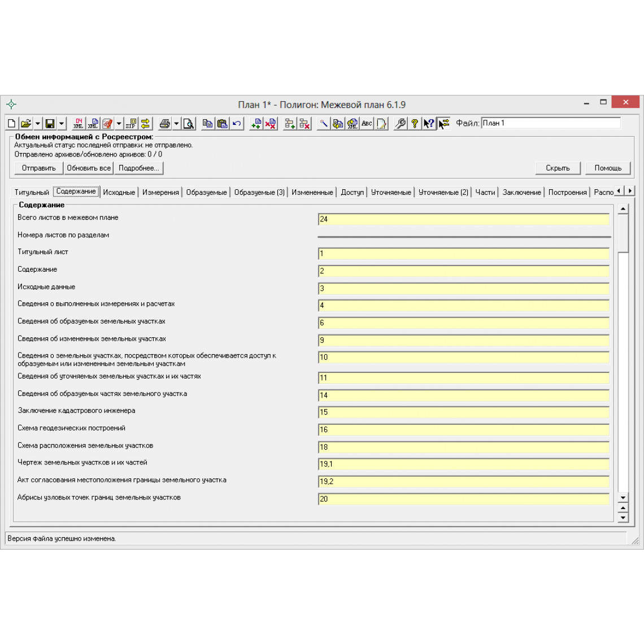The width and height of the screenshot is (644, 644).
Task: Click the signing pen-and-stamp icon
Action: 107,123
